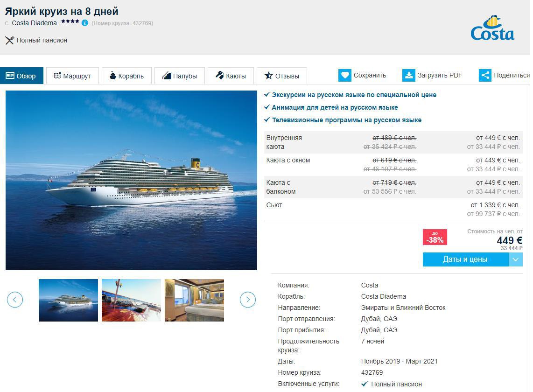Select the ship deck thumbnail
Image resolution: width=533 pixels, height=392 pixels.
pos(131,300)
